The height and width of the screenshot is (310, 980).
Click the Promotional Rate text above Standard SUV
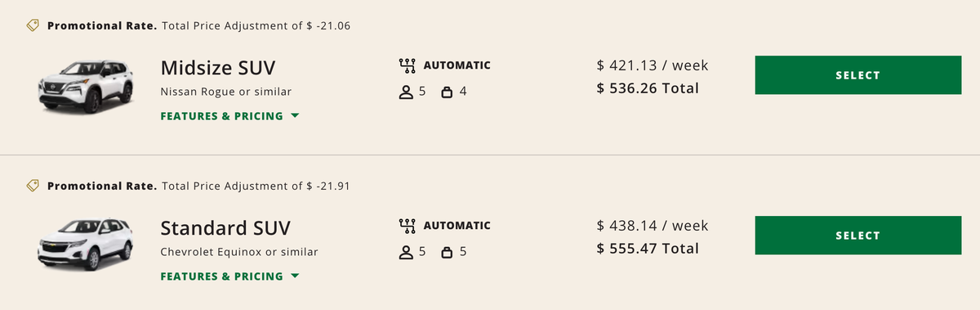102,186
